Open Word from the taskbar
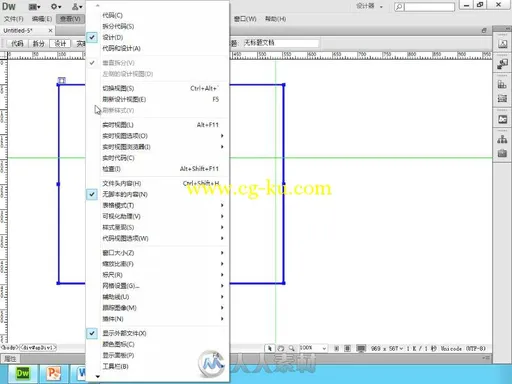Screen dimensions: 512x384 [x=81, y=373]
